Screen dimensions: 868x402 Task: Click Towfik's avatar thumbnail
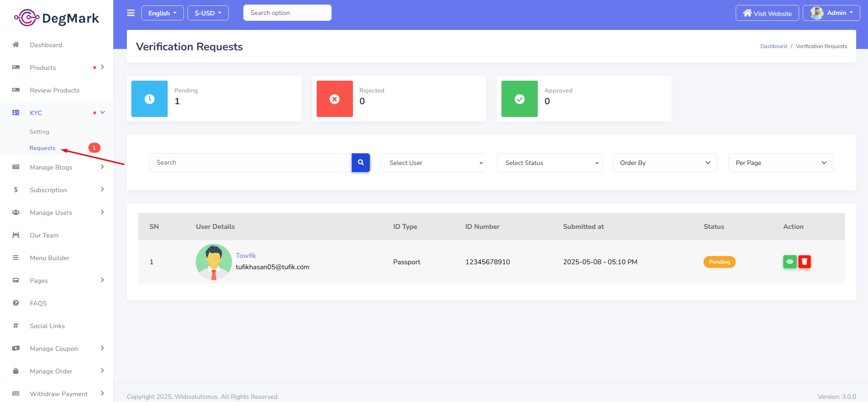pos(214,262)
